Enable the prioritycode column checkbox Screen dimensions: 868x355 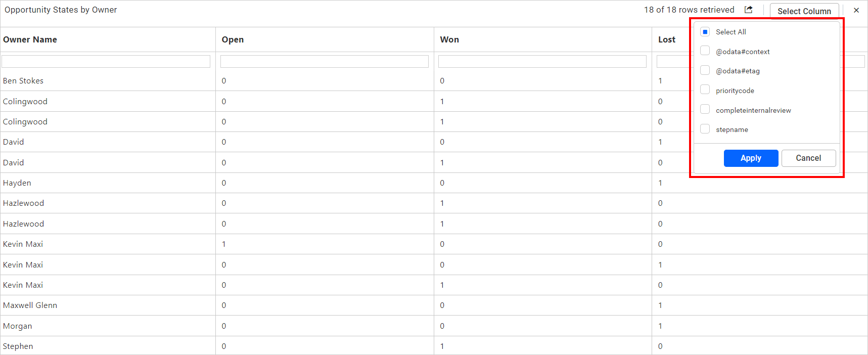pyautogui.click(x=705, y=90)
